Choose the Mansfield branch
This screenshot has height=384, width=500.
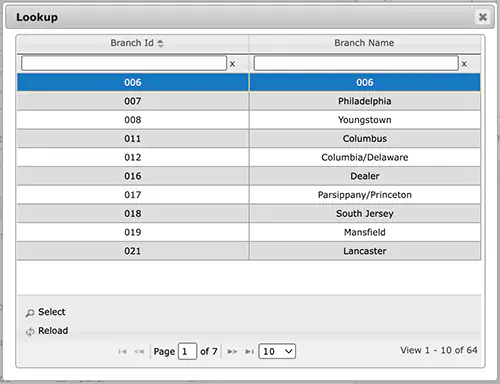tap(365, 232)
